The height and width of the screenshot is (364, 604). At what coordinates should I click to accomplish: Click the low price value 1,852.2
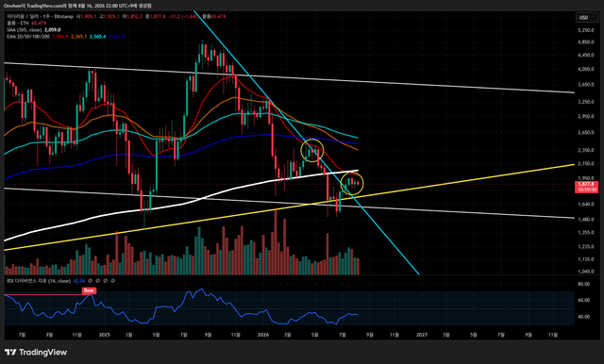[x=134, y=17]
